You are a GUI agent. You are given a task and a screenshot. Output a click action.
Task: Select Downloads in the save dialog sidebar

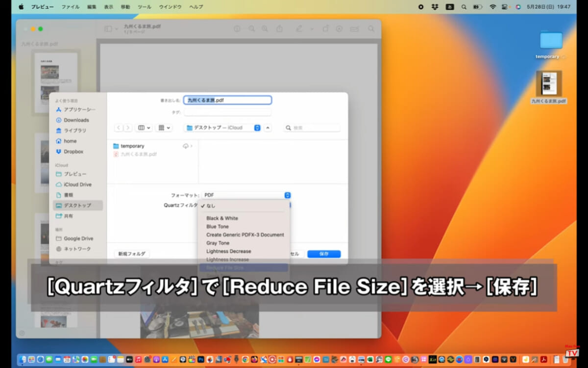[x=78, y=120]
